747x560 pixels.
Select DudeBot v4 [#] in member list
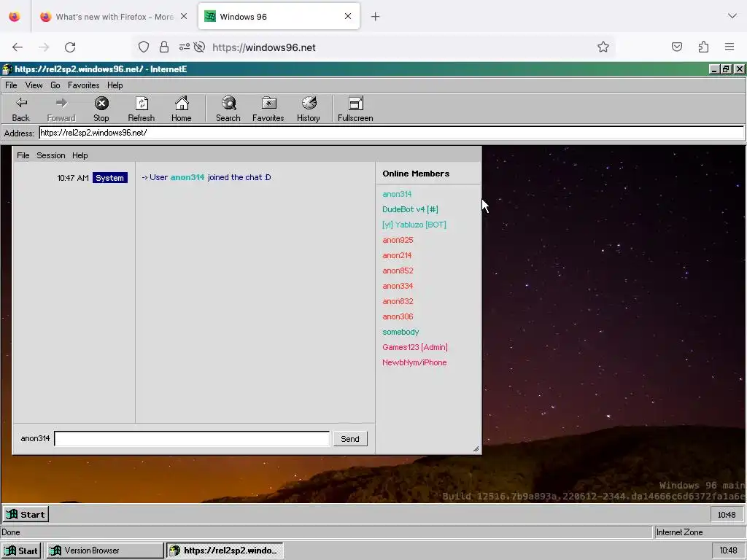[410, 209]
